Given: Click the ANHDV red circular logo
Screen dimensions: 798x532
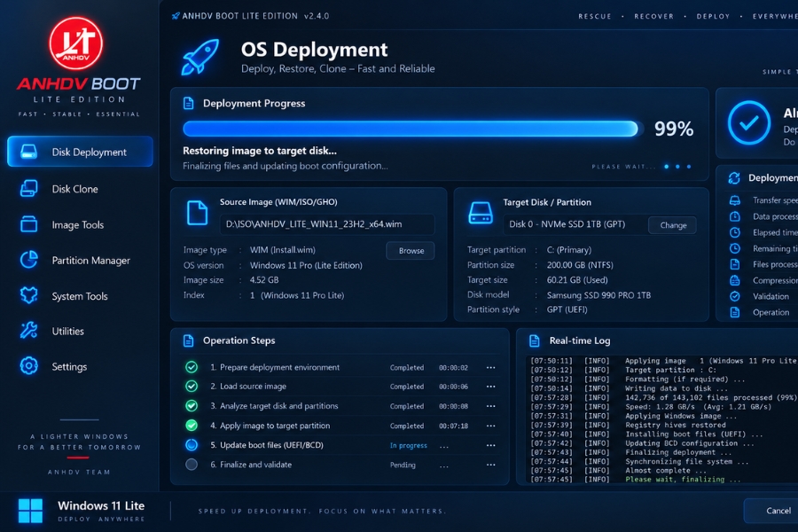Looking at the screenshot, I should (x=76, y=43).
